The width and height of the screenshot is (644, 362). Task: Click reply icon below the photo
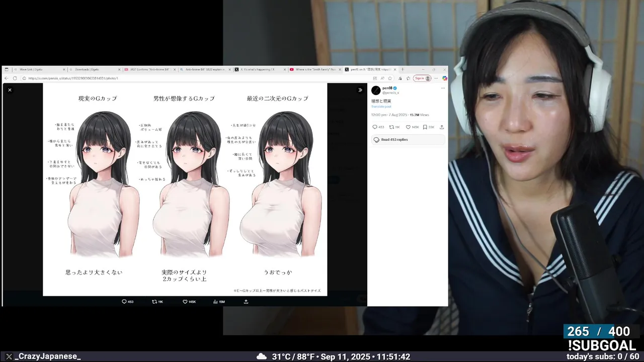[124, 302]
